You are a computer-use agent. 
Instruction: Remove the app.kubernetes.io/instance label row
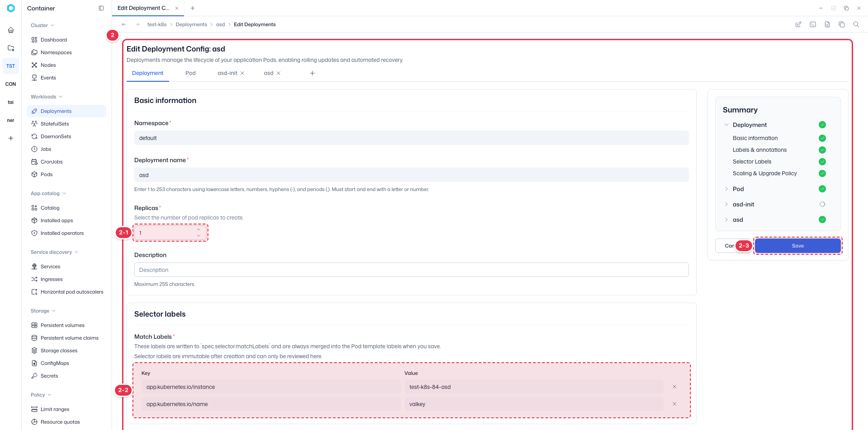(675, 387)
